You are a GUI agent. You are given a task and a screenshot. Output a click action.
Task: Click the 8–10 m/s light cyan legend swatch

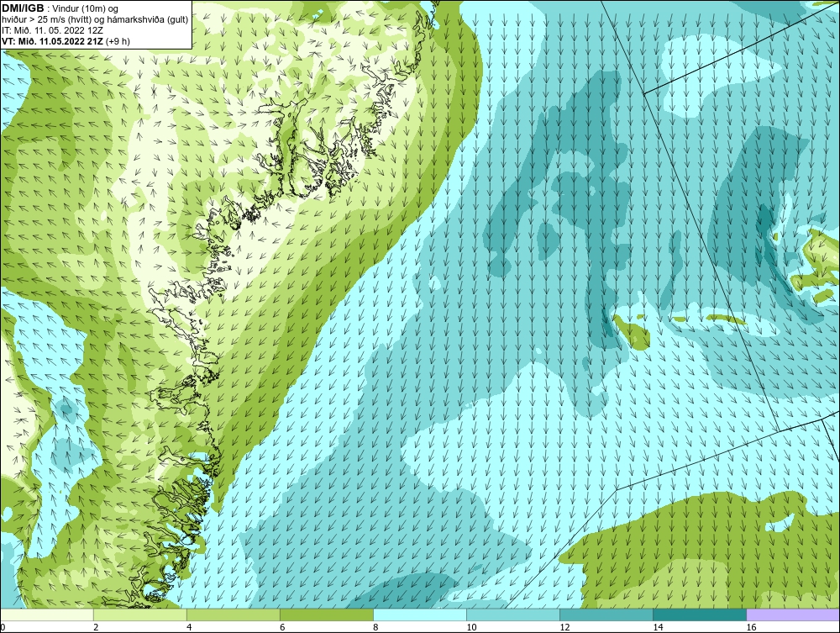point(420,615)
